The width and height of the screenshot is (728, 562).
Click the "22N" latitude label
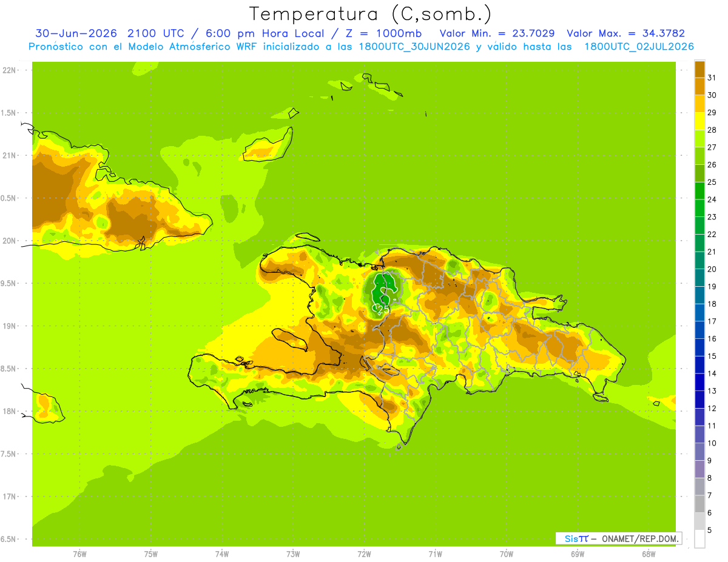pos(10,70)
